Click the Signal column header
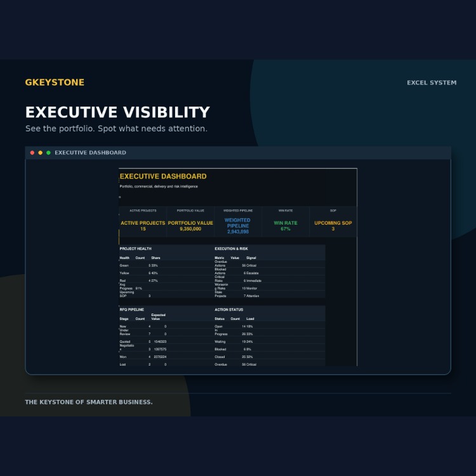This screenshot has width=476, height=476. tap(251, 258)
